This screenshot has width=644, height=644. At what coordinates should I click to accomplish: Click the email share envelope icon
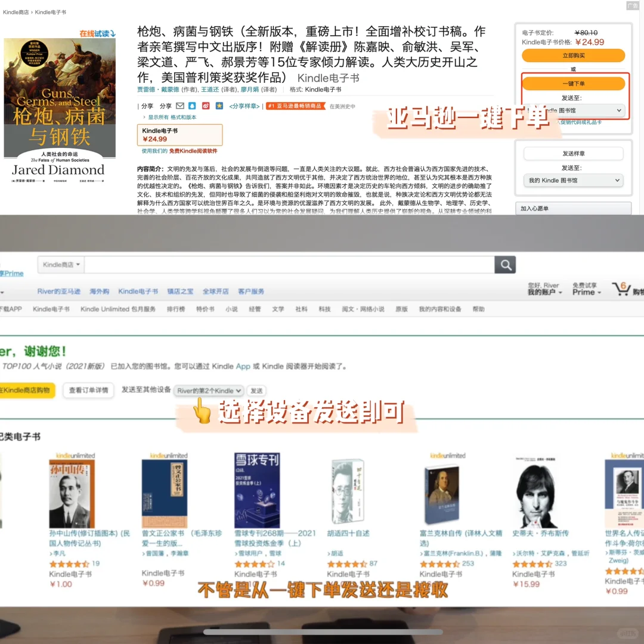click(x=180, y=106)
